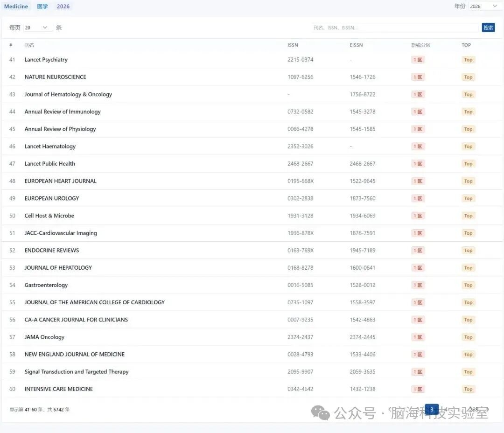Open the Lancet Psychiatry journal row
The width and height of the screenshot is (504, 433).
pyautogui.click(x=252, y=60)
